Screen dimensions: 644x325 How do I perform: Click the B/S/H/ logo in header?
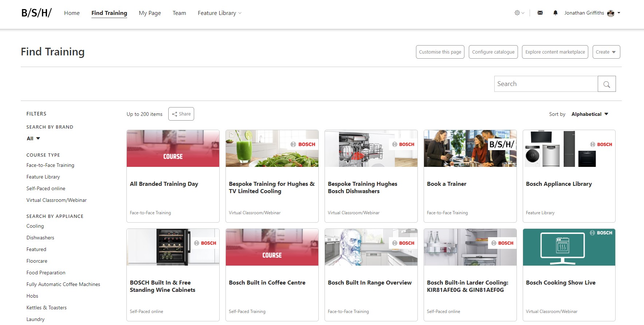(36, 13)
